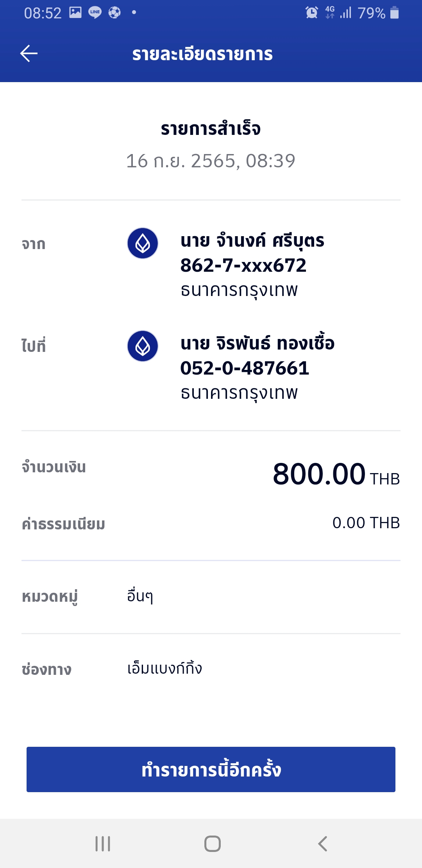422x868 pixels.
Task: Tap the alarm clock status icon
Action: click(x=311, y=13)
